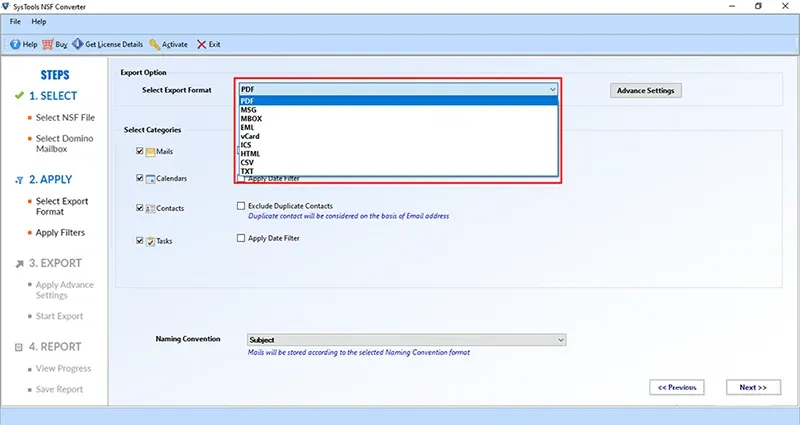Click the Help question mark icon
The width and height of the screenshot is (800, 425).
coord(15,44)
